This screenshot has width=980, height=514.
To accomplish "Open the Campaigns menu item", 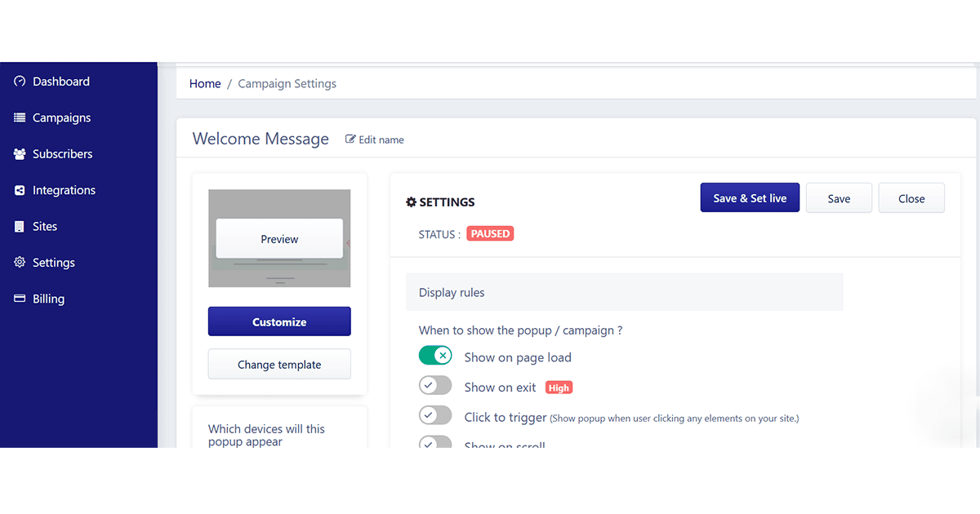I will 61,117.
